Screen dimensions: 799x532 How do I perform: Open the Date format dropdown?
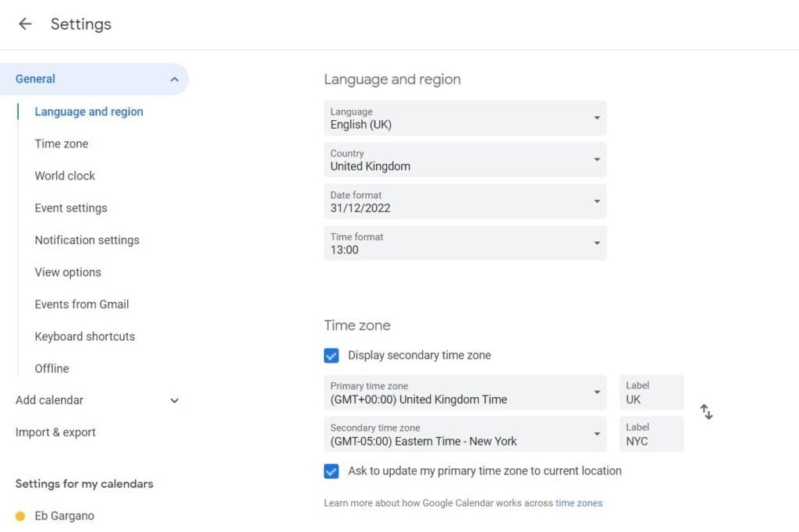point(464,201)
